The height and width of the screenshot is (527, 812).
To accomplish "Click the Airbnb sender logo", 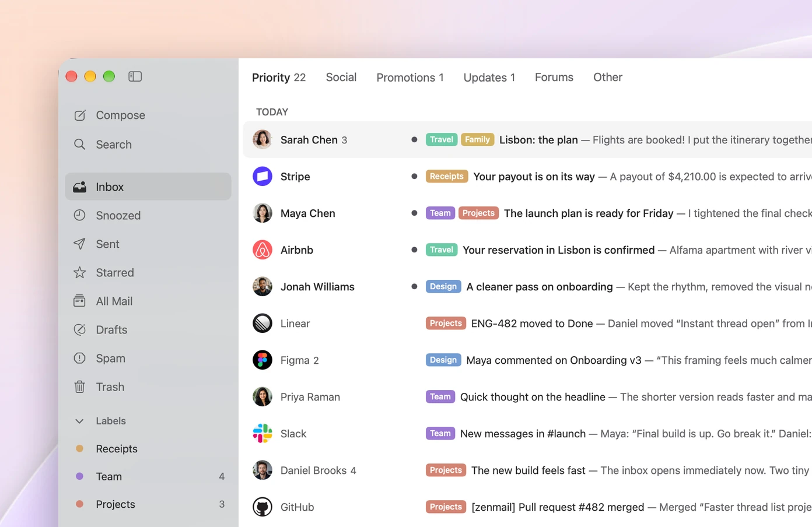I will coord(262,250).
